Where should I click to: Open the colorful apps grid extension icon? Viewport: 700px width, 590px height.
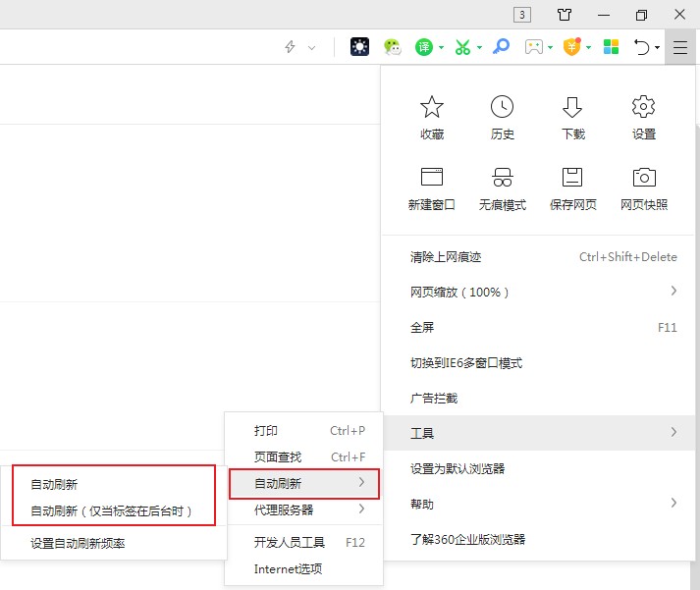click(611, 46)
